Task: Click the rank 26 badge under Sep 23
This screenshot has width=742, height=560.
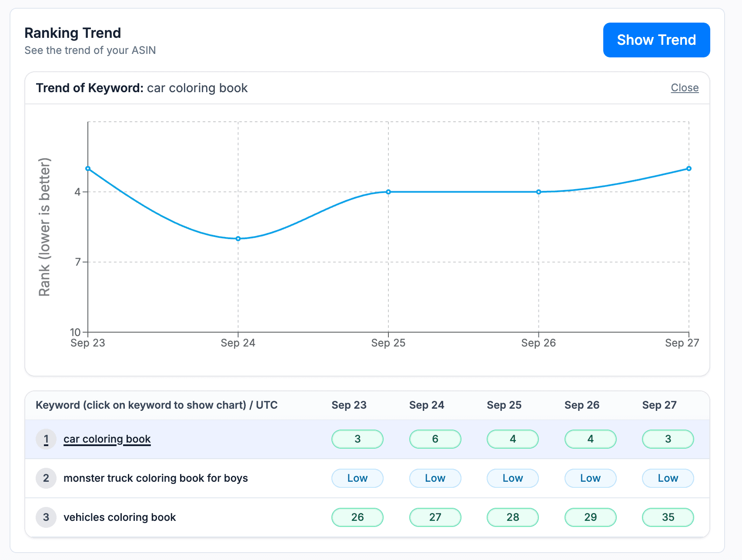Action: [357, 517]
